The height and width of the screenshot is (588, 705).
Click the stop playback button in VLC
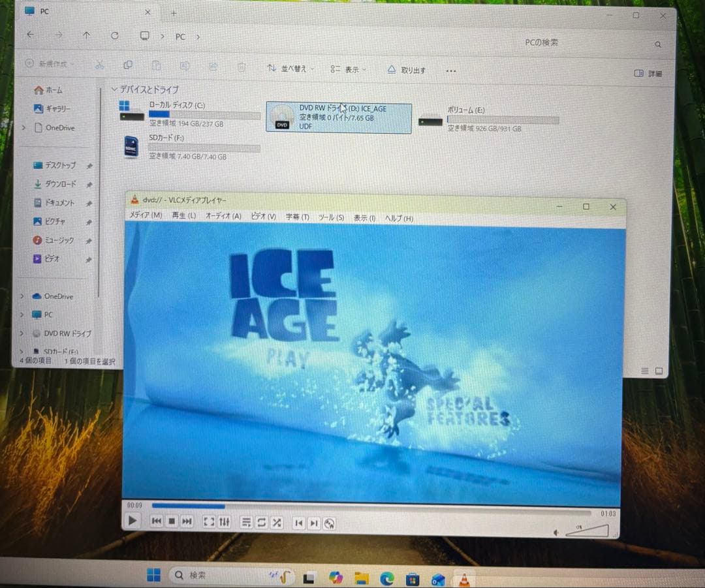(172, 521)
